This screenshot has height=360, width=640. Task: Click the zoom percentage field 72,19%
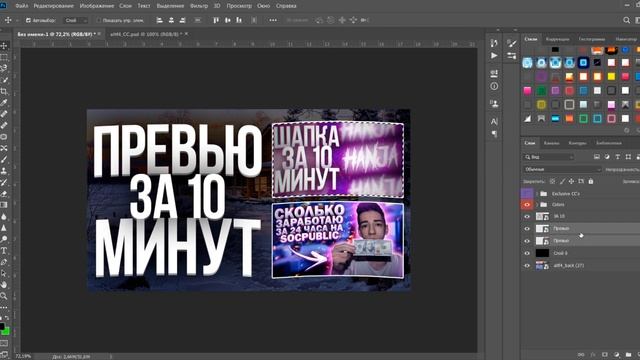[x=23, y=356]
